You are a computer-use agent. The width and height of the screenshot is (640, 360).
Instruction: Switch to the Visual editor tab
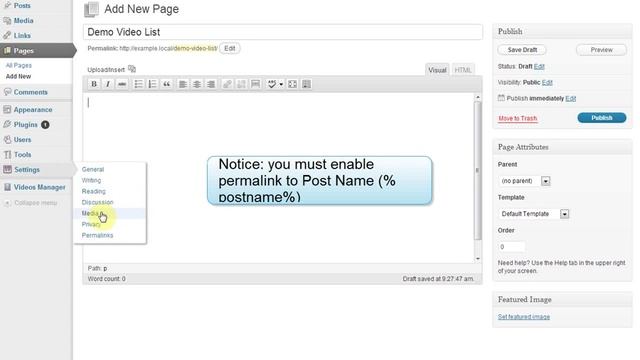pyautogui.click(x=437, y=70)
